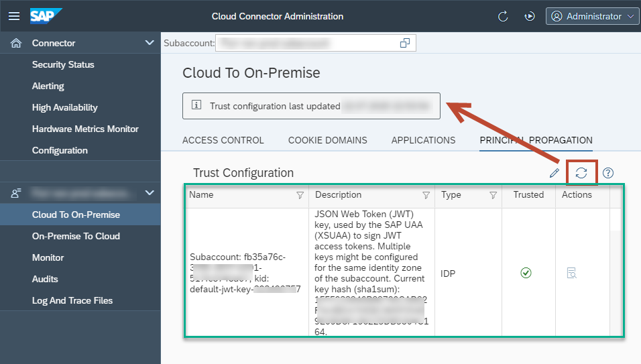Image resolution: width=641 pixels, height=364 pixels.
Task: Click the synchronize trust list icon
Action: 581,173
